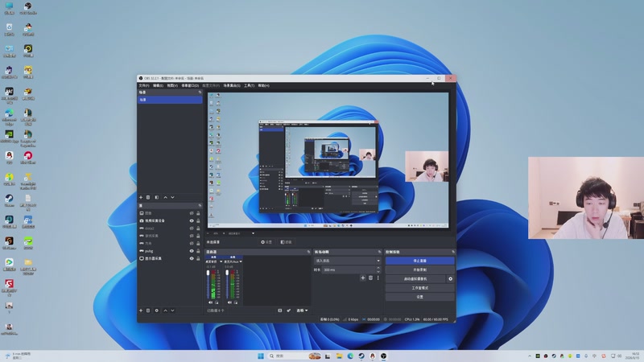Mute the 桌面音频 channel speaker icon
The height and width of the screenshot is (362, 644).
pos(210,302)
